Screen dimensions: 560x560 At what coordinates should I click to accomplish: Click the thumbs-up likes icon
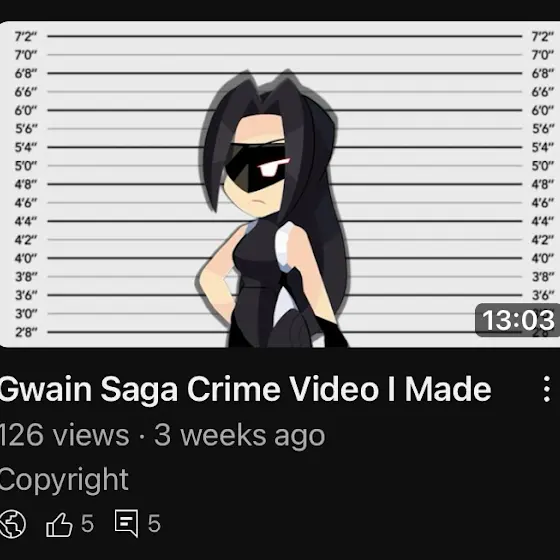[59, 524]
